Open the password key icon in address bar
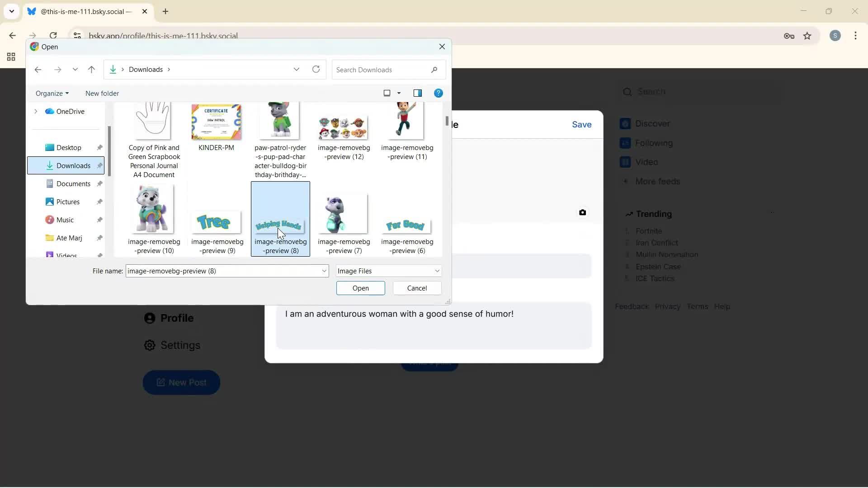Screen dimensions: 868x488 [789, 36]
